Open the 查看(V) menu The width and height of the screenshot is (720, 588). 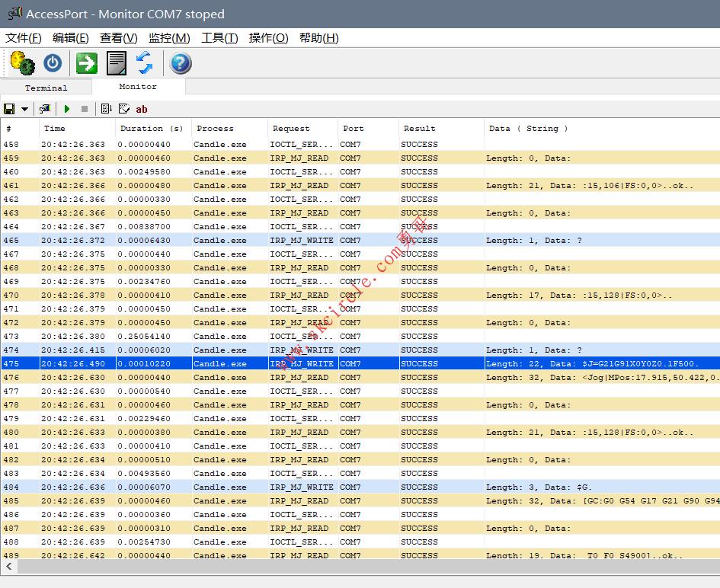(x=118, y=38)
